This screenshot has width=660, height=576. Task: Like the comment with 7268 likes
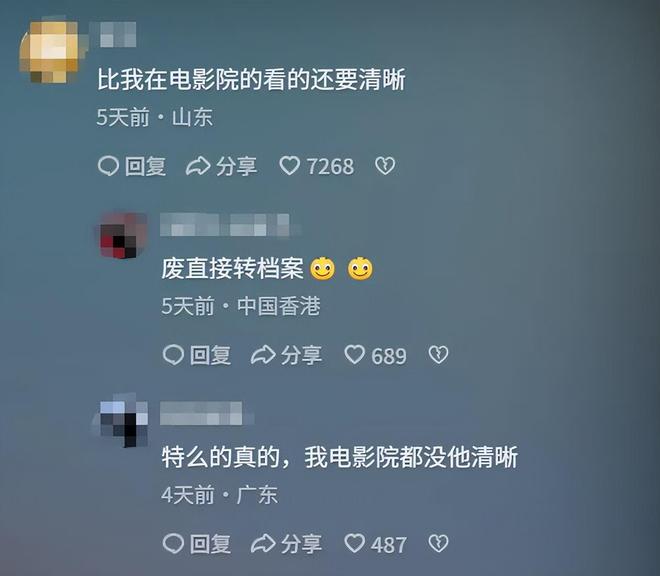coord(290,165)
